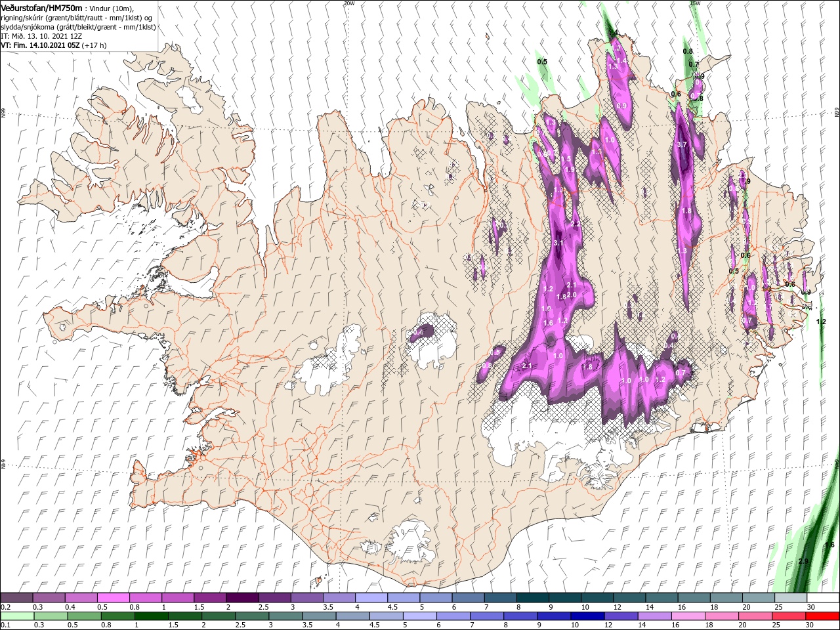Click the 2.2 snowfall value on map
The height and width of the screenshot is (630, 840).
click(576, 224)
